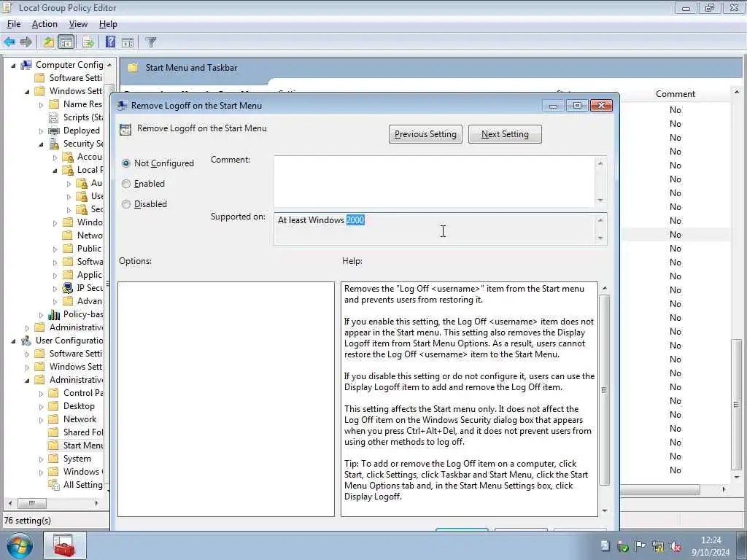Expand the Name Resolution Policy node

[41, 105]
